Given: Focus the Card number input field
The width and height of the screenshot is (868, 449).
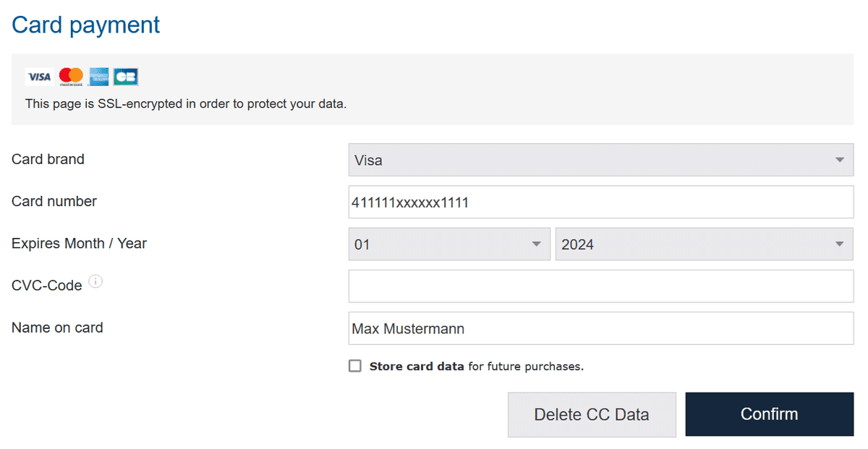Looking at the screenshot, I should (x=600, y=202).
